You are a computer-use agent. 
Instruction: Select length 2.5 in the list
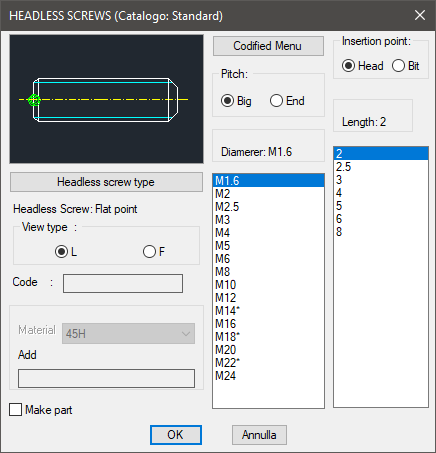(x=381, y=167)
